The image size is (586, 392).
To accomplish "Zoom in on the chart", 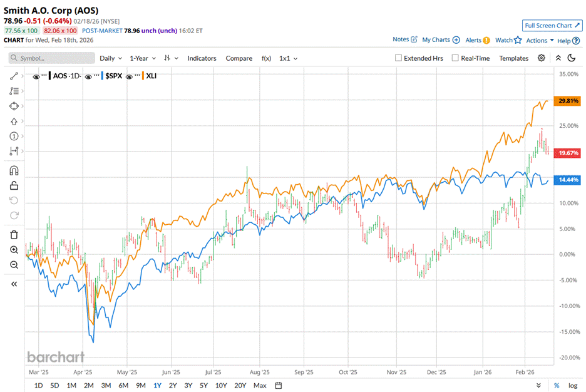I will pyautogui.click(x=14, y=250).
